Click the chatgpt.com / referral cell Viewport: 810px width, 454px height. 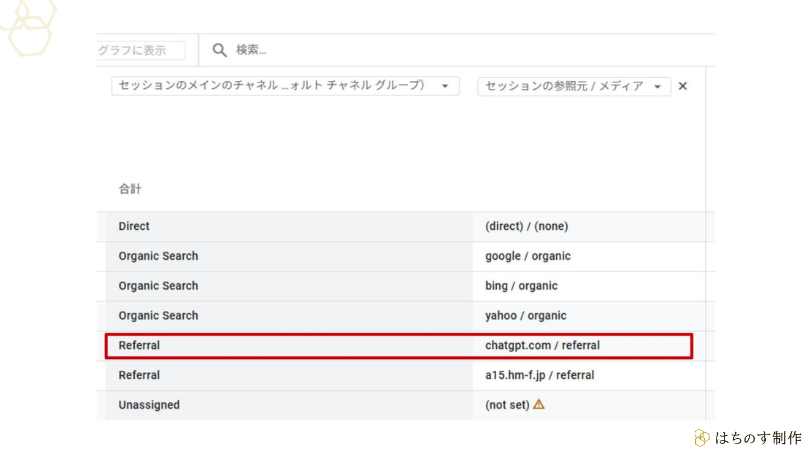click(x=542, y=346)
